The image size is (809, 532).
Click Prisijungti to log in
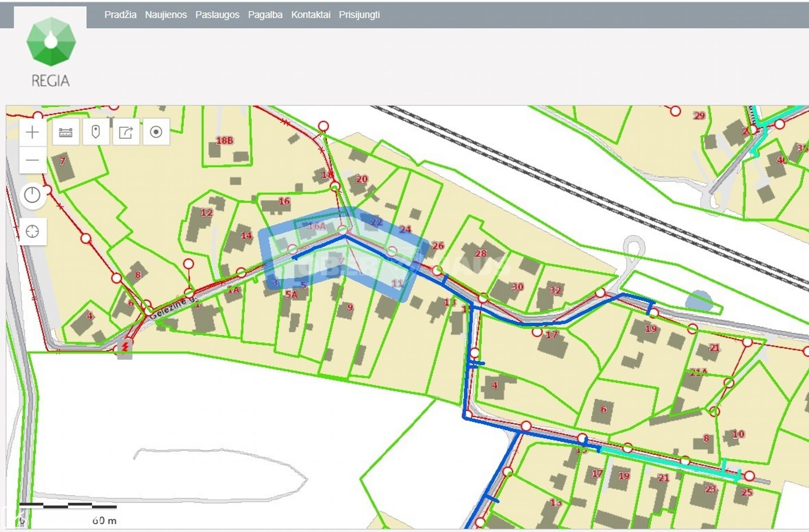click(x=359, y=15)
